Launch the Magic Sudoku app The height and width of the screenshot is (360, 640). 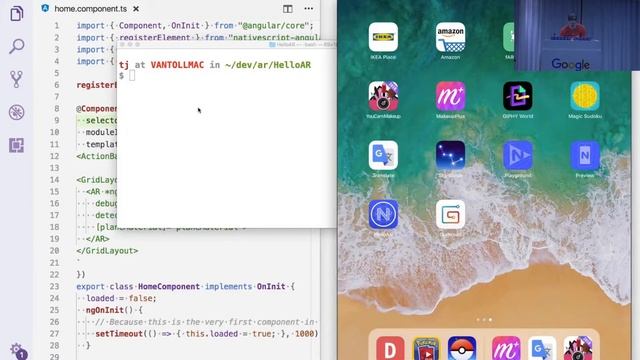coord(585,96)
